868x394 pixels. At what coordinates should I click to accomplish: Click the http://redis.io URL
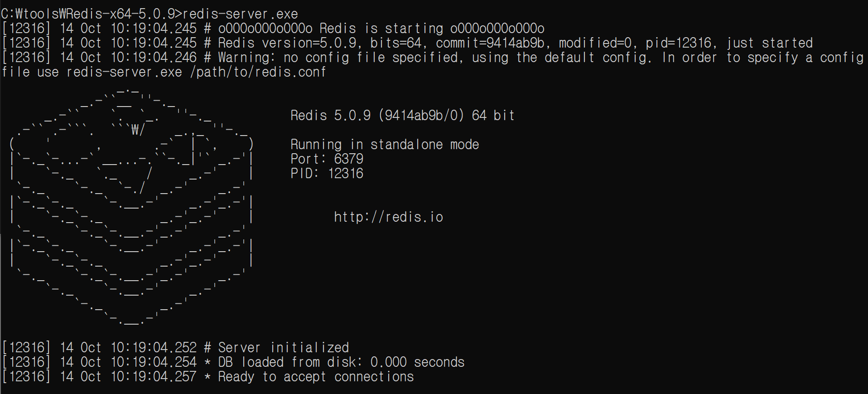pos(388,217)
